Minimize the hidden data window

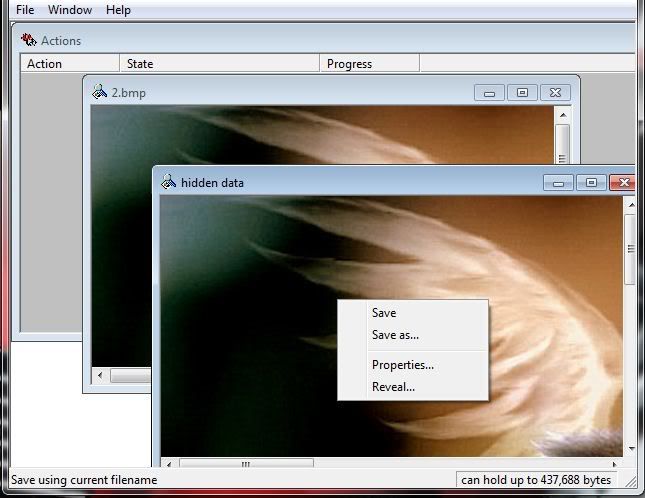pyautogui.click(x=559, y=182)
